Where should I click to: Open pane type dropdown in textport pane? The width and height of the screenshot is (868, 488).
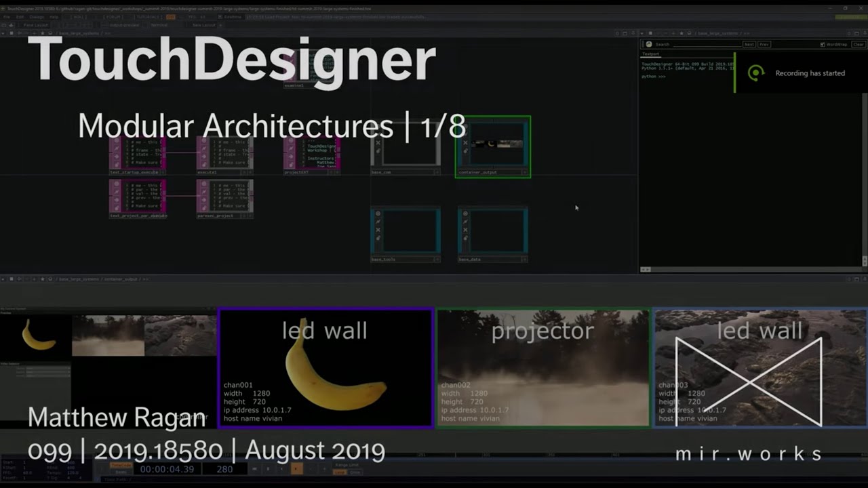tap(642, 33)
